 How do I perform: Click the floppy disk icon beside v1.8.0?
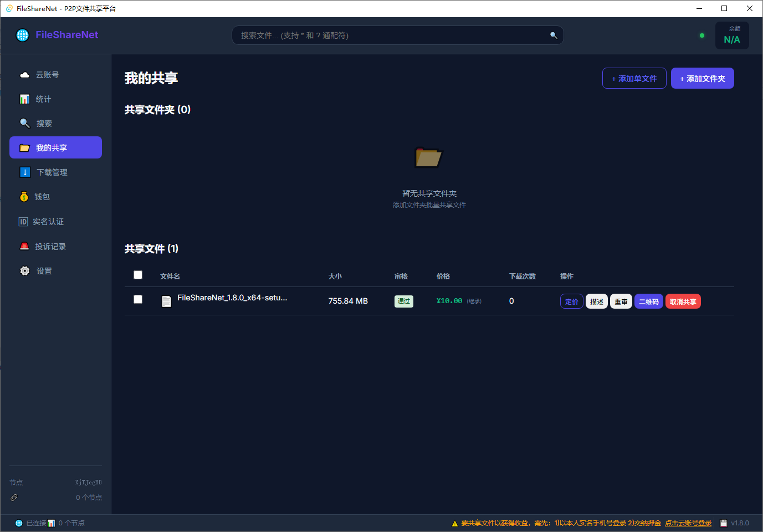(x=724, y=523)
